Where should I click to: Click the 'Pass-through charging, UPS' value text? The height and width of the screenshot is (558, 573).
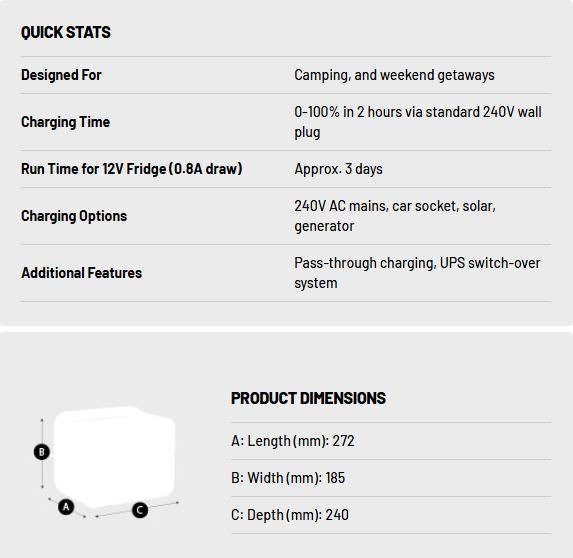[x=417, y=273]
